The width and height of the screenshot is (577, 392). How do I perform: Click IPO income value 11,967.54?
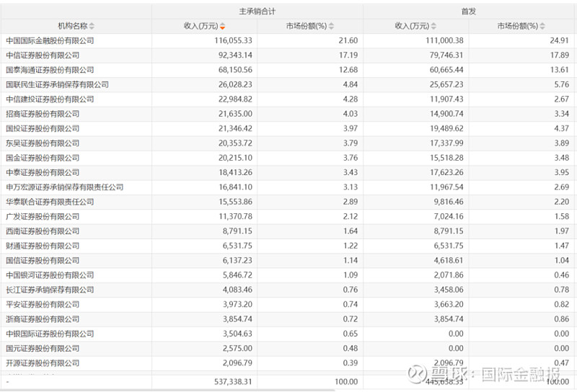[446, 187]
